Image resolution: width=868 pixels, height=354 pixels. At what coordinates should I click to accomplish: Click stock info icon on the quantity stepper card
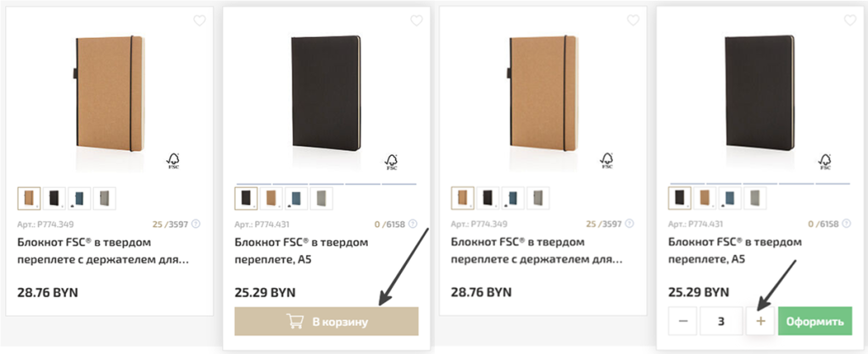tap(847, 224)
